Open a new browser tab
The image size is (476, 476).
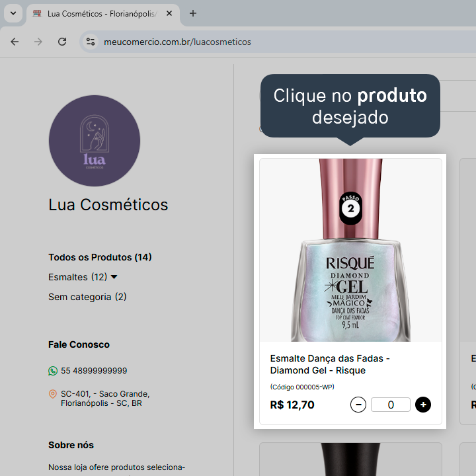click(x=193, y=13)
